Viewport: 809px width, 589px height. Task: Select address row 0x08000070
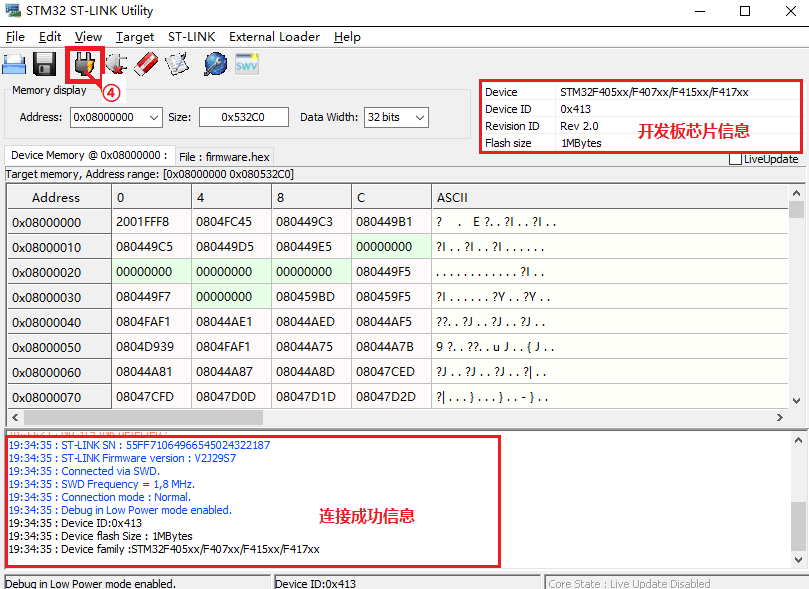[59, 397]
